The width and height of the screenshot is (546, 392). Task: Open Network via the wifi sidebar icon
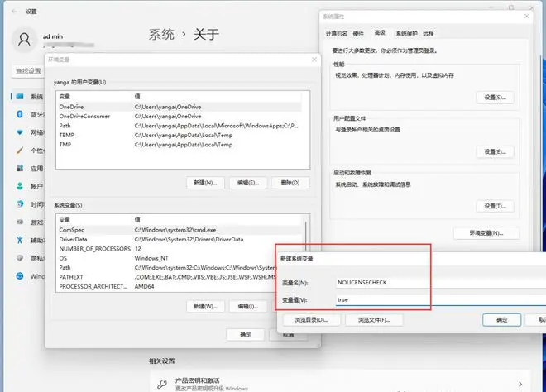tap(20, 132)
